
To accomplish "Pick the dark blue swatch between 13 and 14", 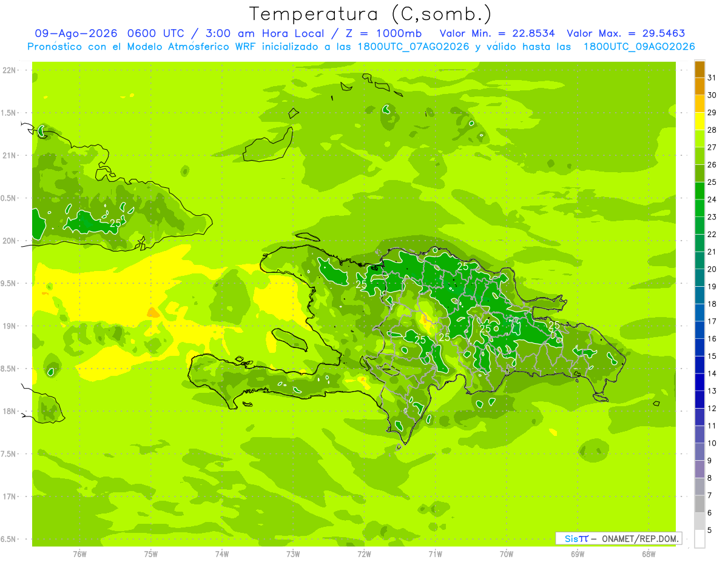I will pos(699,383).
